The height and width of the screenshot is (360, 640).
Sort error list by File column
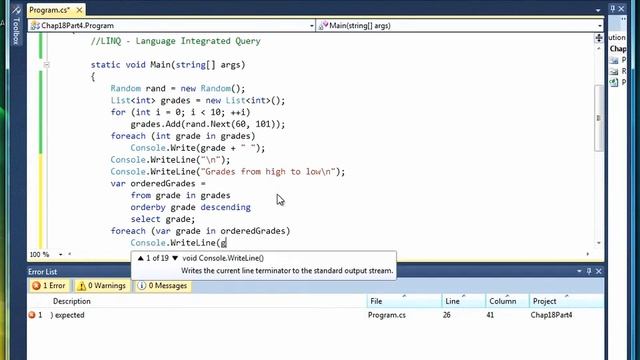point(404,301)
